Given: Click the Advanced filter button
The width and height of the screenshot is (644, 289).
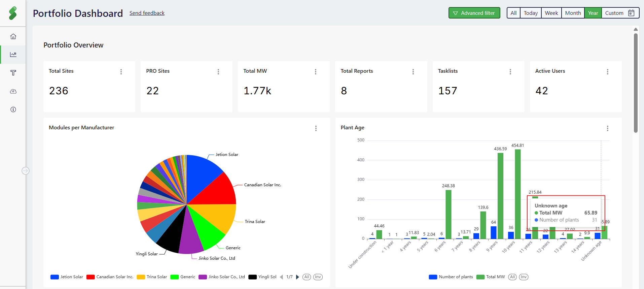Looking at the screenshot, I should (474, 13).
